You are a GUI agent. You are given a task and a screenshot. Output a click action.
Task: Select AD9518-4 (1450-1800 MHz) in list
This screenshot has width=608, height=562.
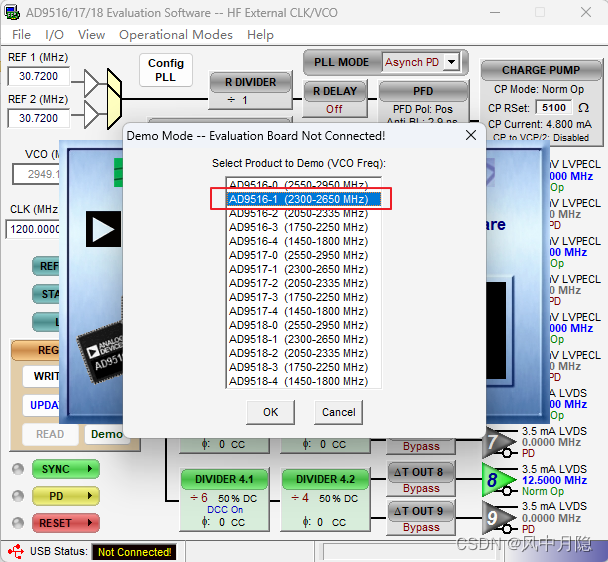304,381
